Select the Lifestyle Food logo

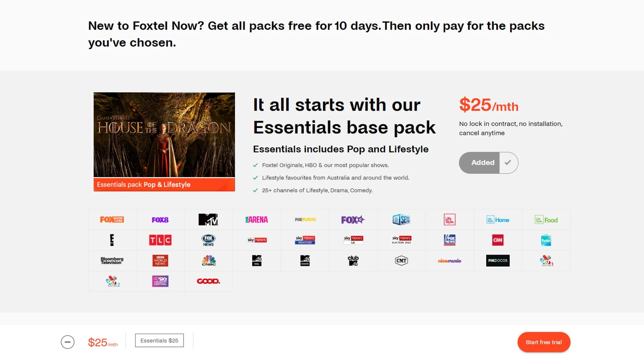(546, 220)
